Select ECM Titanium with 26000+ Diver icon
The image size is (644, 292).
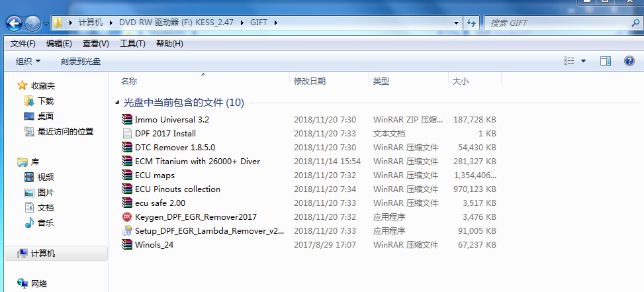tap(127, 162)
